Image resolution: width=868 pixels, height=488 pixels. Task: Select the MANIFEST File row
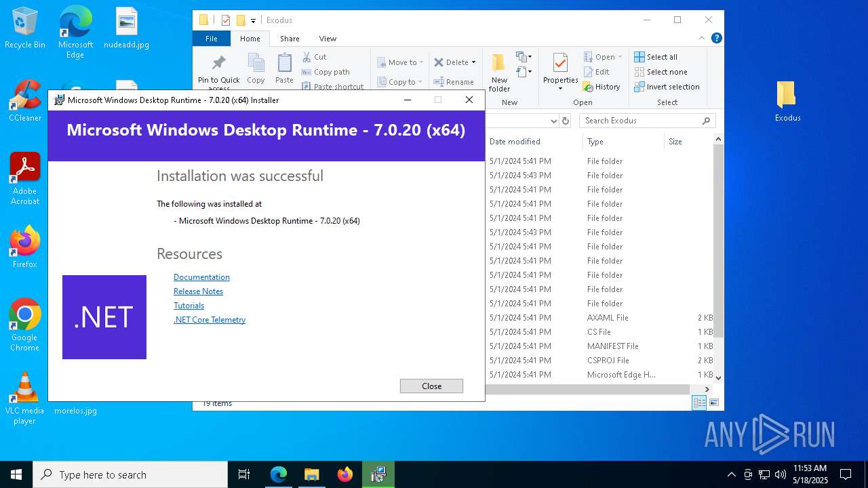[x=599, y=346]
